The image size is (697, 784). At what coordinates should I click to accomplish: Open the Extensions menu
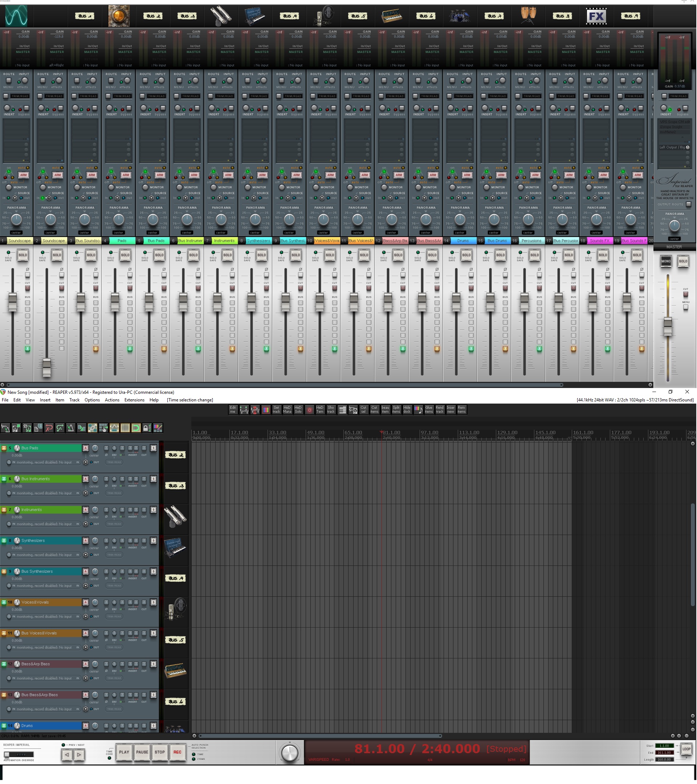click(134, 400)
